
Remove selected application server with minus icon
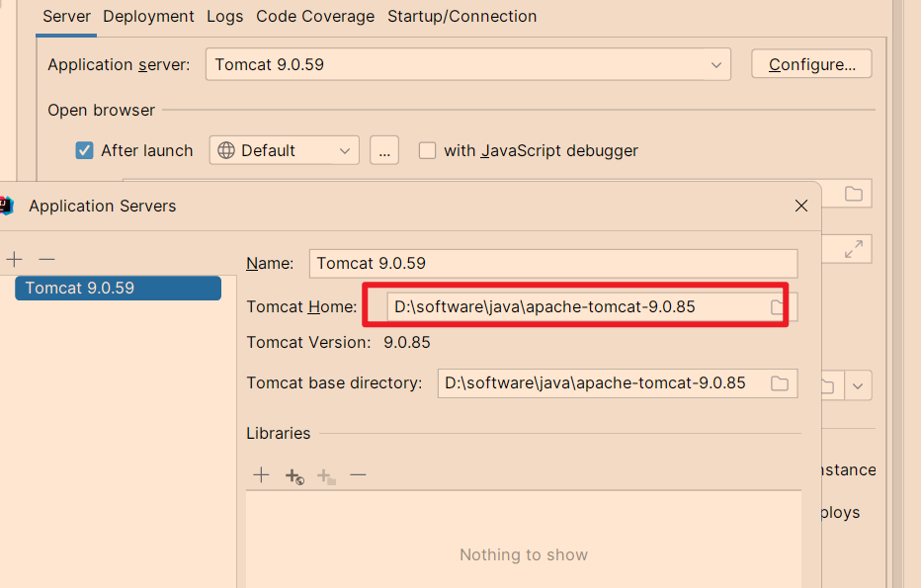[x=46, y=259]
